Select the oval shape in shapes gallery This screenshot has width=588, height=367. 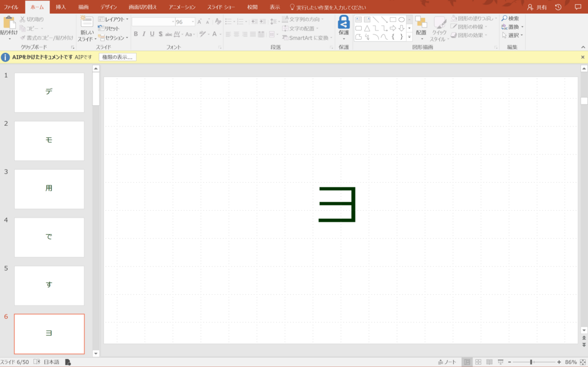401,20
